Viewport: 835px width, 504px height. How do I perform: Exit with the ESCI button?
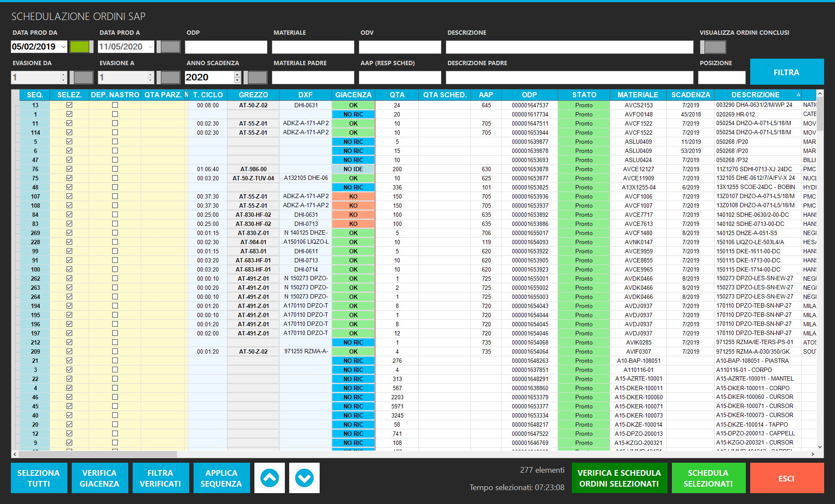point(787,478)
